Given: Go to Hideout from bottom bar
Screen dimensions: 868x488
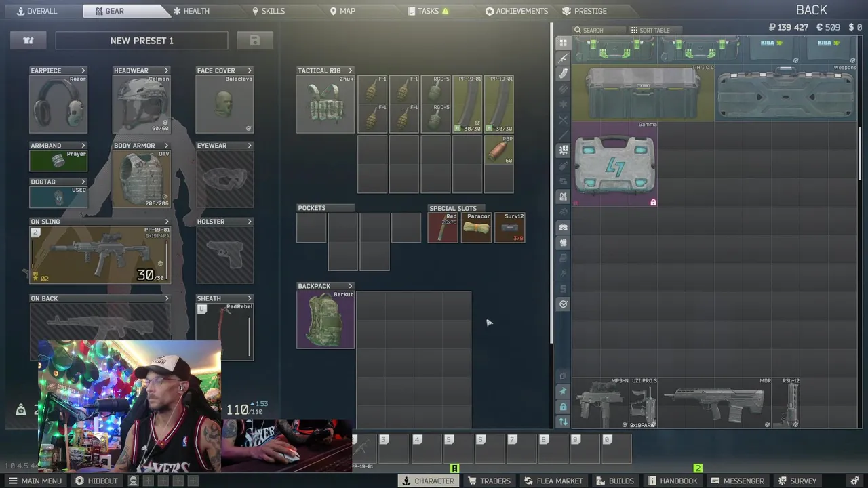Looking at the screenshot, I should click(96, 481).
